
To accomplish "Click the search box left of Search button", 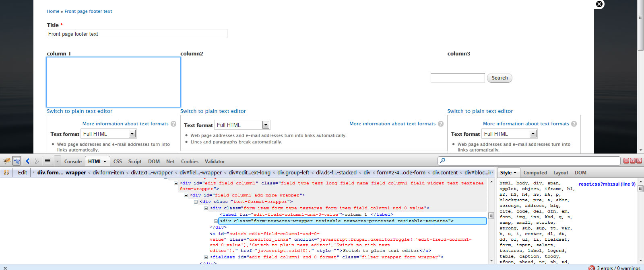I will 458,78.
